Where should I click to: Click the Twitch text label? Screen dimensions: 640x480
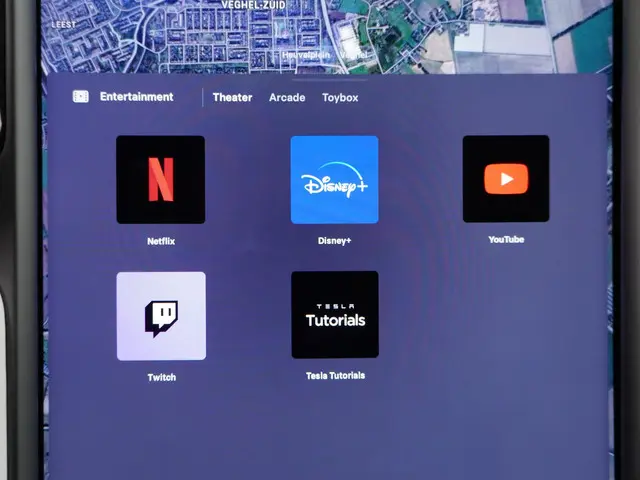(162, 378)
